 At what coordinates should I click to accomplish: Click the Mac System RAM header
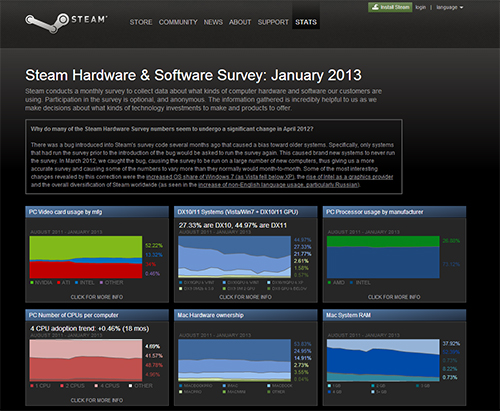(394, 315)
